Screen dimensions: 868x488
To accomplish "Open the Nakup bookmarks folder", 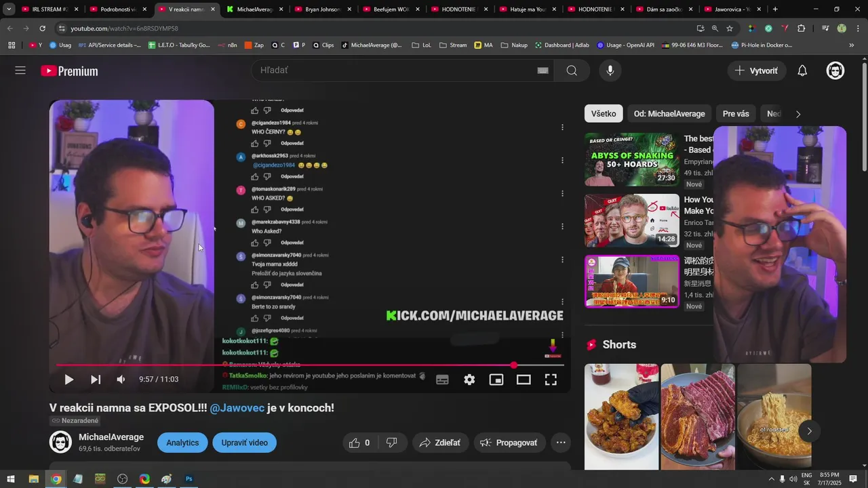I will 514,45.
